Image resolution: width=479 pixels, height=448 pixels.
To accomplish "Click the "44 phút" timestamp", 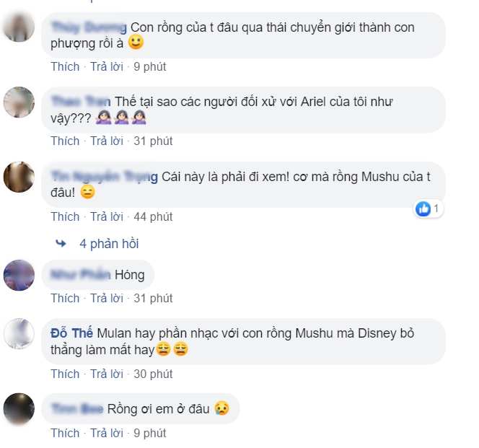I will coord(153,216).
